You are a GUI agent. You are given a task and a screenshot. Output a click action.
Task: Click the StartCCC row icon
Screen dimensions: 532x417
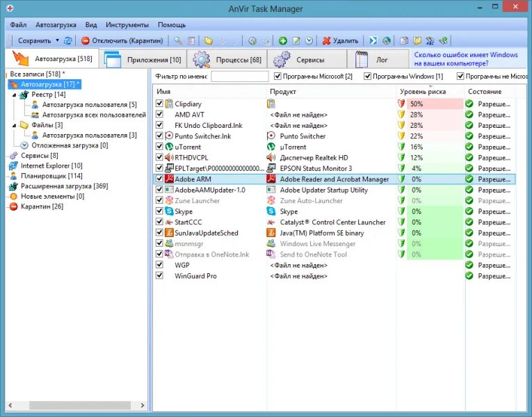pos(169,222)
